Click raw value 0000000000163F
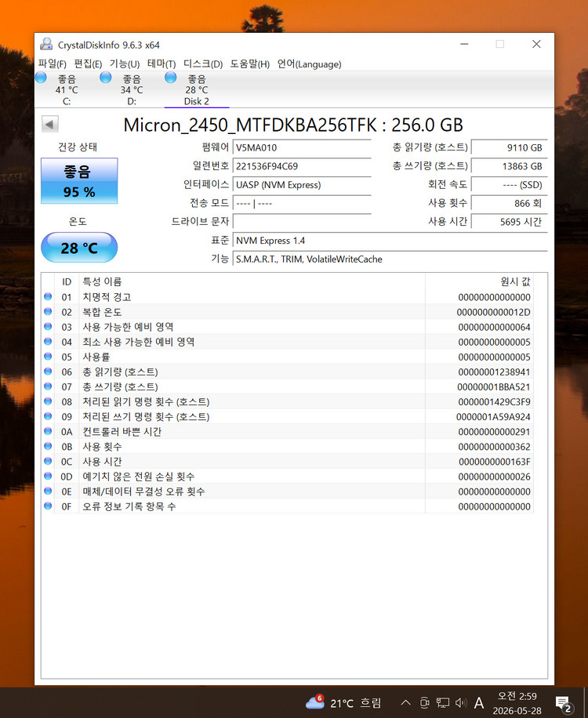Image resolution: width=588 pixels, height=718 pixels. tap(495, 462)
